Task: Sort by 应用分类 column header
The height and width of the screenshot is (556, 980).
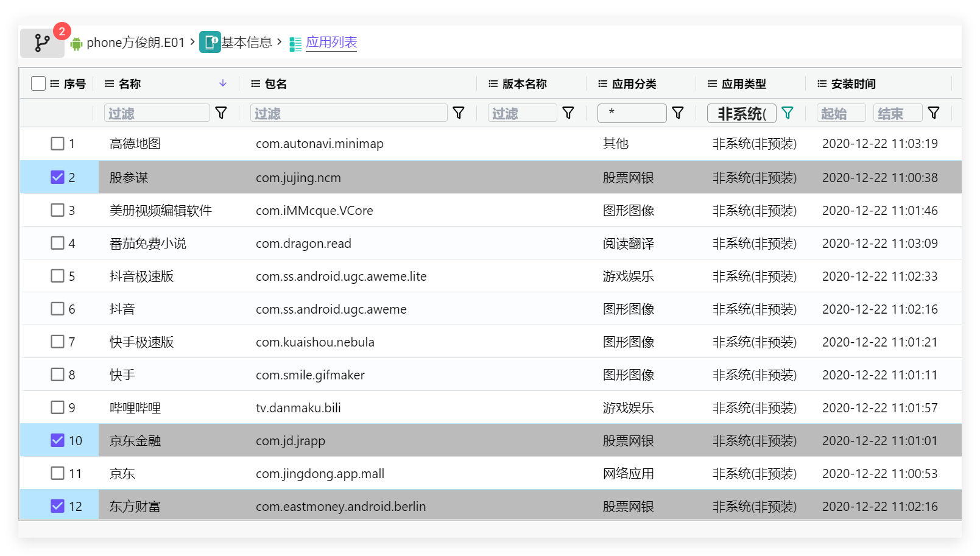Action: 634,84
